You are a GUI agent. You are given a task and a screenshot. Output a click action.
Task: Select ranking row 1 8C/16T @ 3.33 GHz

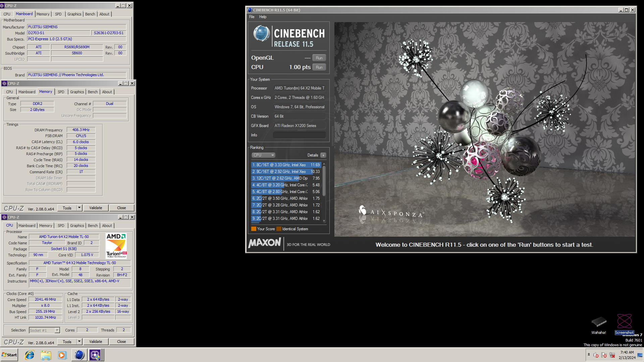coord(286,165)
